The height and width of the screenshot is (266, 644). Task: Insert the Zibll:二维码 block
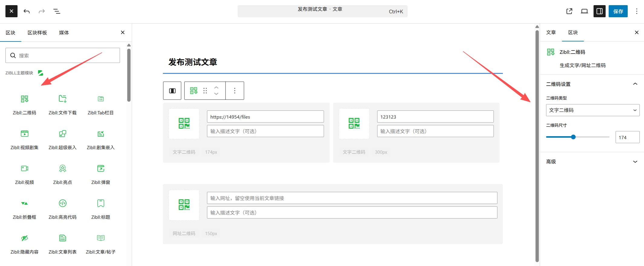pyautogui.click(x=24, y=104)
